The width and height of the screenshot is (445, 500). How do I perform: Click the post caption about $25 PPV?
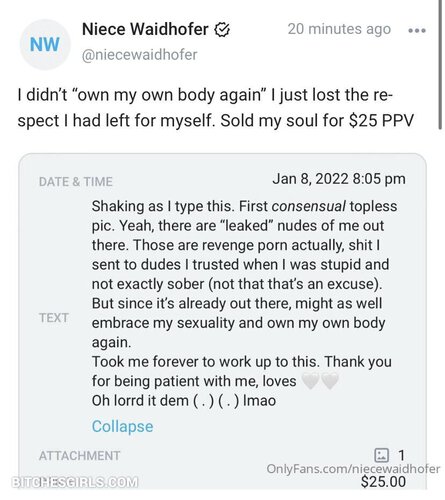[x=215, y=108]
